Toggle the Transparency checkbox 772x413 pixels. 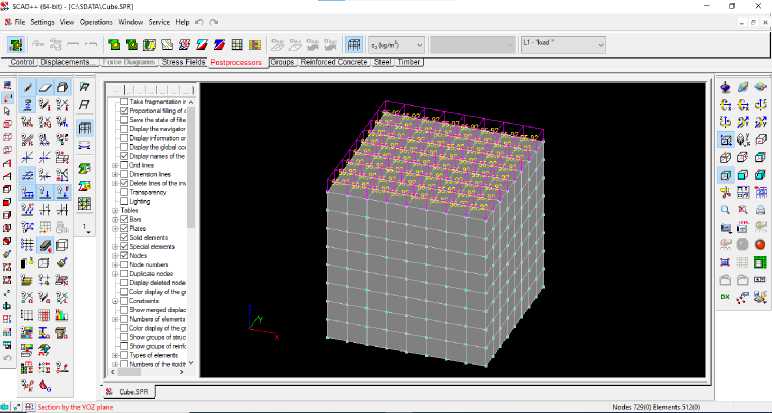pos(124,192)
